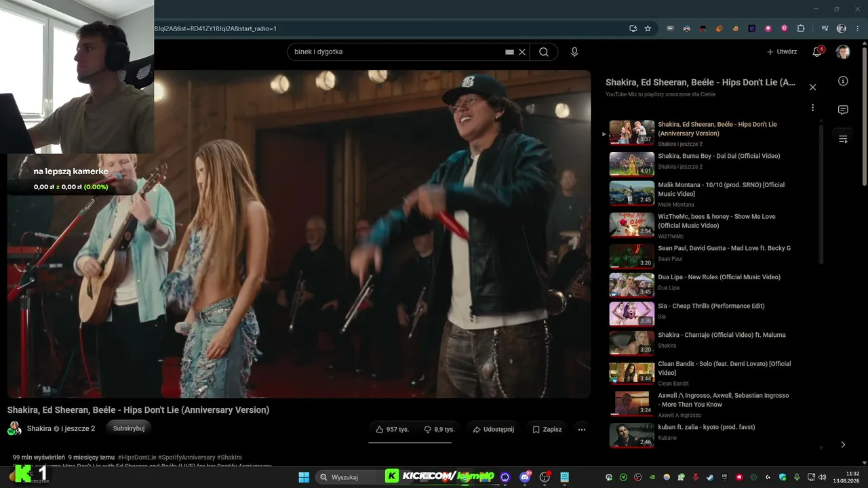Image resolution: width=868 pixels, height=488 pixels.
Task: Click the browser address bar URL
Action: [x=215, y=28]
